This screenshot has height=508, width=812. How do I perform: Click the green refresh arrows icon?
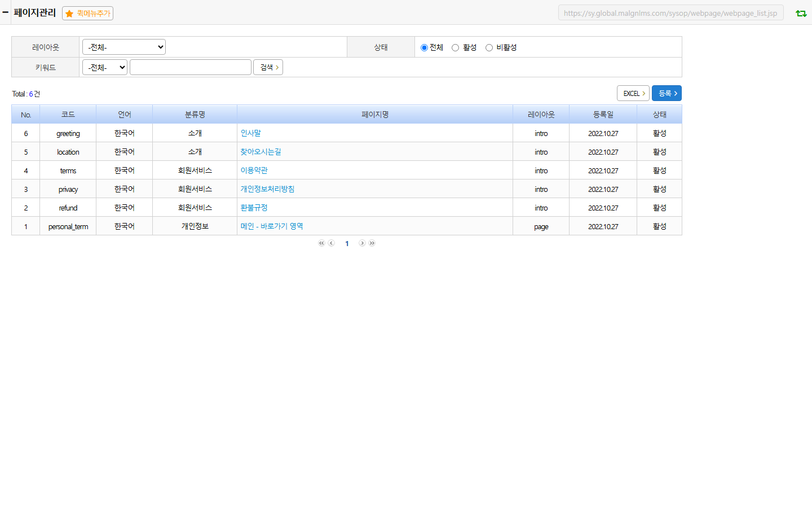(801, 13)
